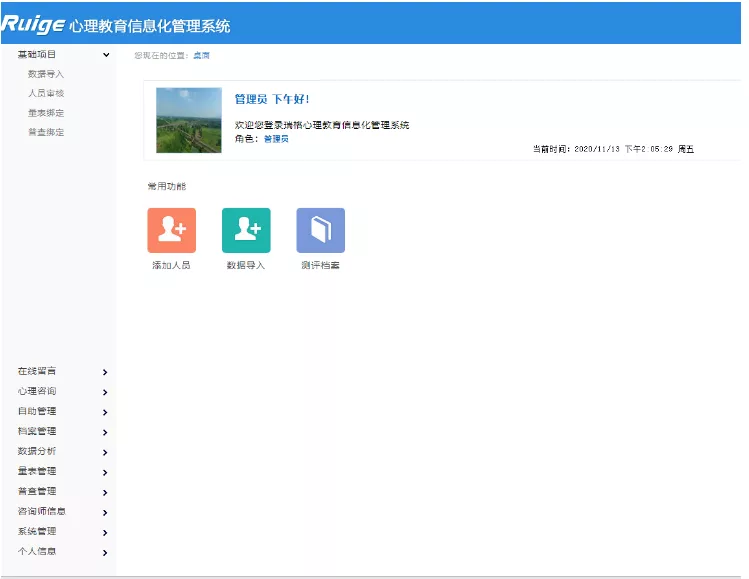Open the 心理咨询 menu label
The image size is (749, 579).
[37, 391]
